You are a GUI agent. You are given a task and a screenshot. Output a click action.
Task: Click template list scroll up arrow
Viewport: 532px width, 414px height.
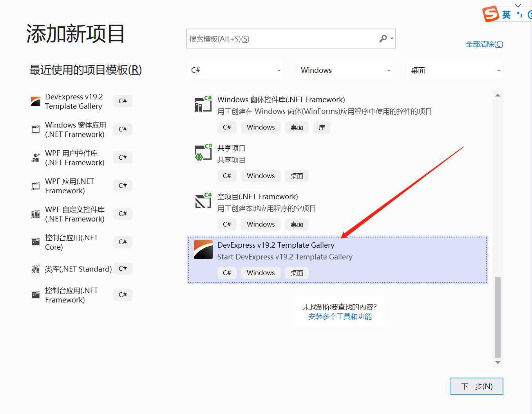[x=498, y=95]
